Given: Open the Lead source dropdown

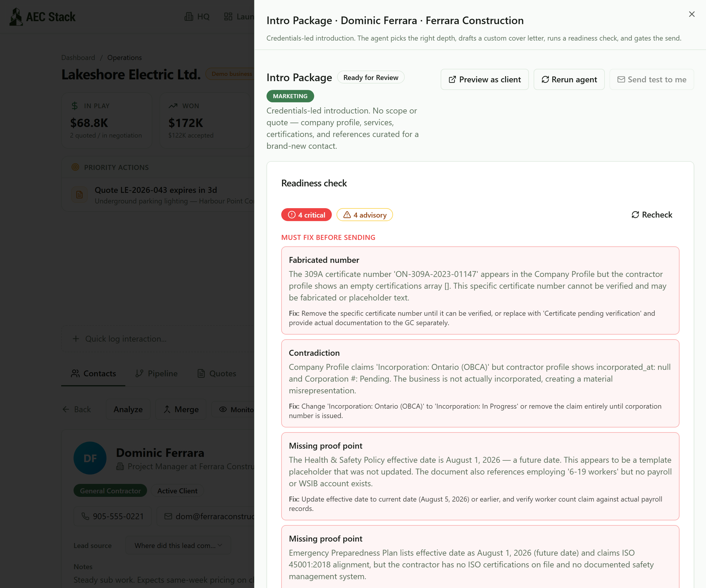Looking at the screenshot, I should click(x=178, y=545).
